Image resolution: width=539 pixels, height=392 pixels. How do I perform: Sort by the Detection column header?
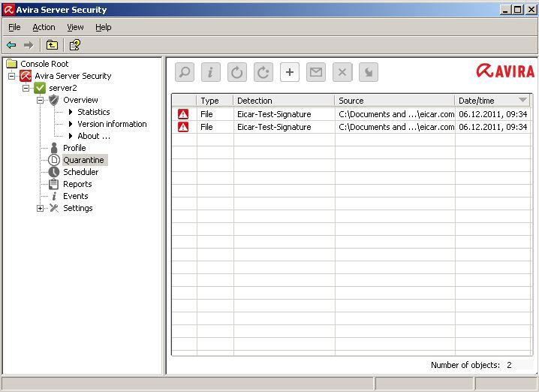(284, 101)
